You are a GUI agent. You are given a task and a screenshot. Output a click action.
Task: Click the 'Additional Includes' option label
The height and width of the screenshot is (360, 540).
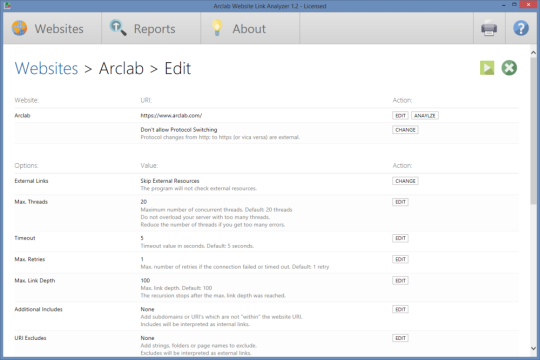tap(39, 309)
